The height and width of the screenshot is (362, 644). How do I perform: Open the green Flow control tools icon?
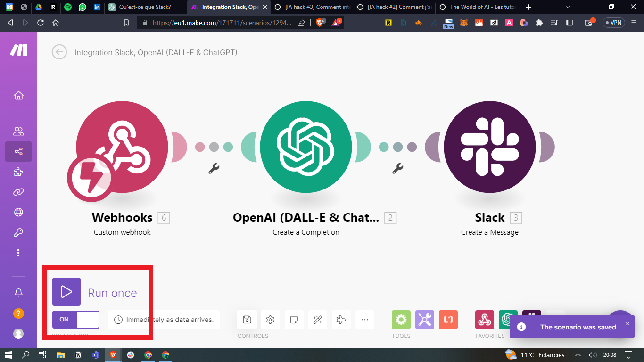[x=401, y=320]
